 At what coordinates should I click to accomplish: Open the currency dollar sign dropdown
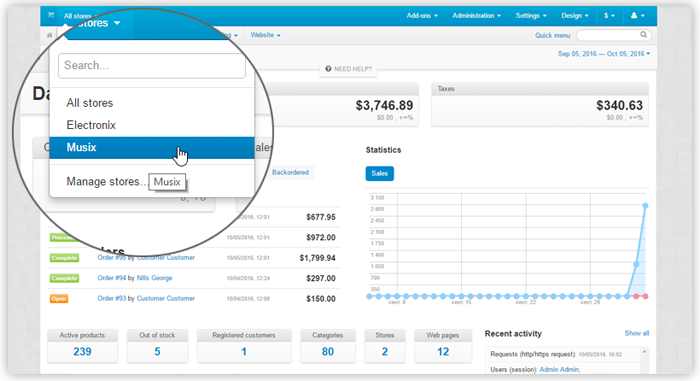pos(609,16)
